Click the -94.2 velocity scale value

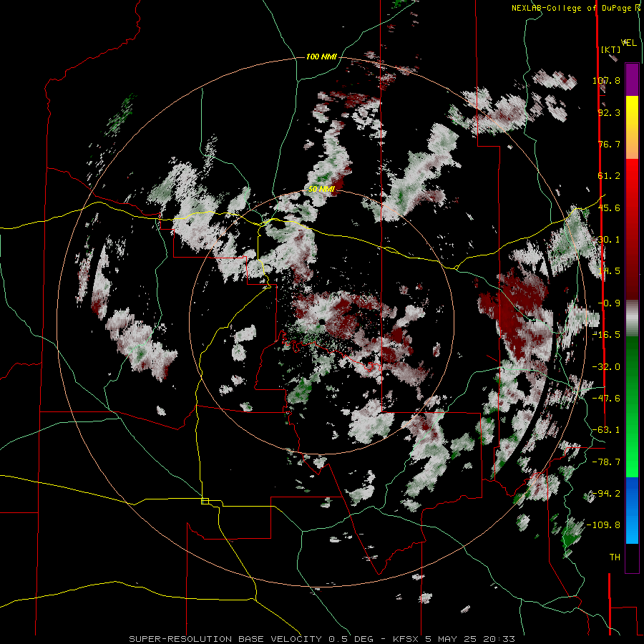[x=606, y=494]
